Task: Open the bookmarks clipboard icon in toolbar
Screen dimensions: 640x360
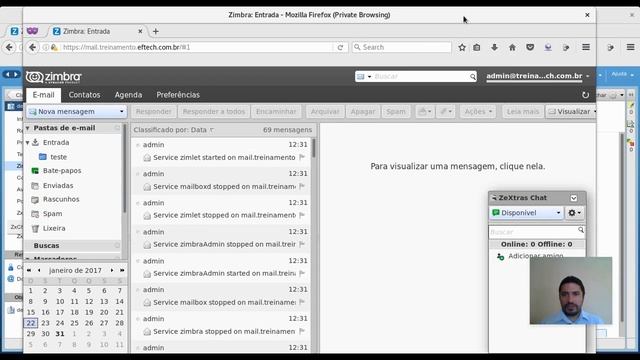Action: pos(476,47)
